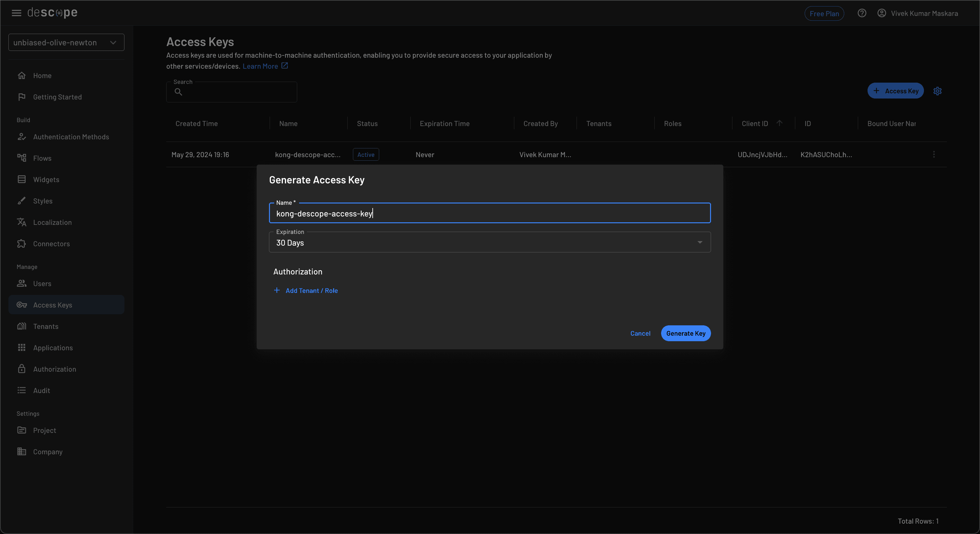The height and width of the screenshot is (534, 980).
Task: Select the Flows icon in sidebar
Action: pyautogui.click(x=22, y=158)
